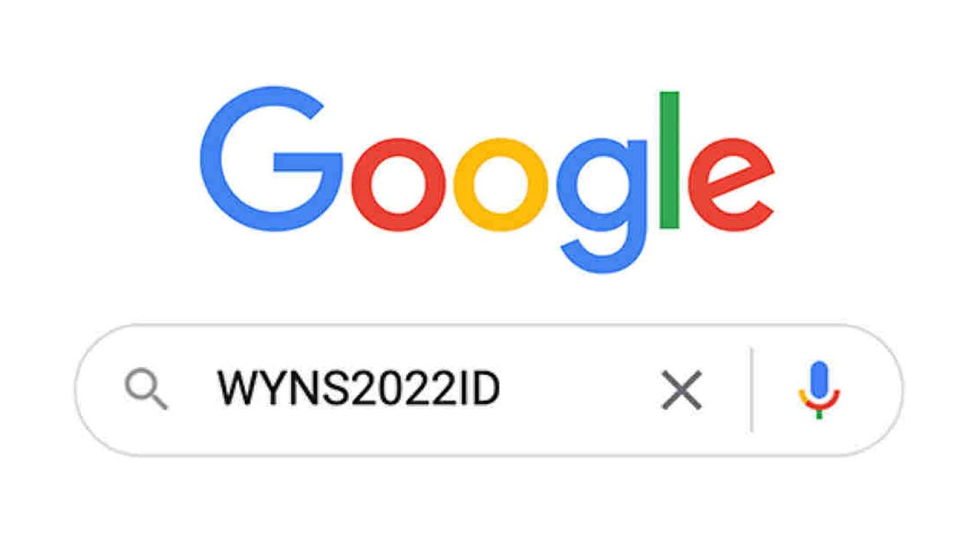Click the green l in Google logo
Screen dimensions: 980x551
[669, 159]
